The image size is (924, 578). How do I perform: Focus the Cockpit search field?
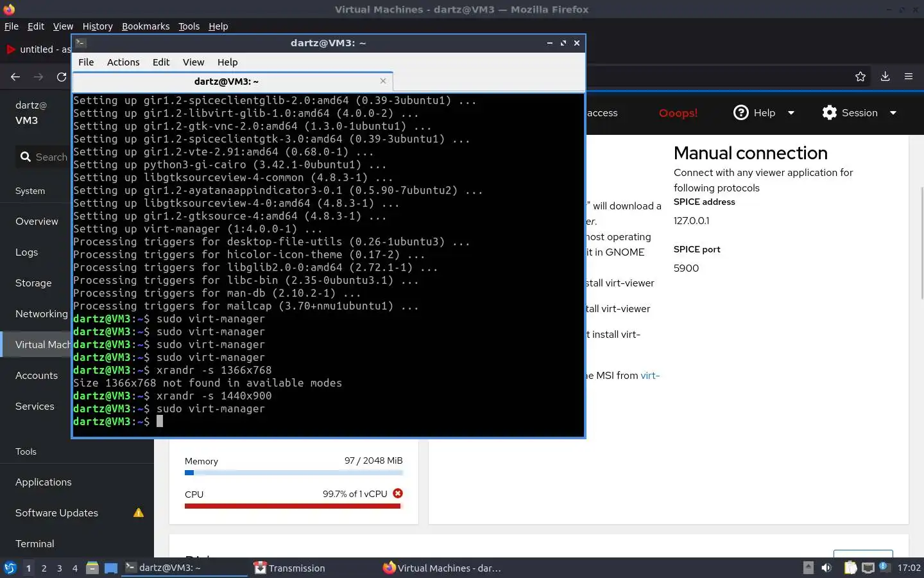(44, 157)
